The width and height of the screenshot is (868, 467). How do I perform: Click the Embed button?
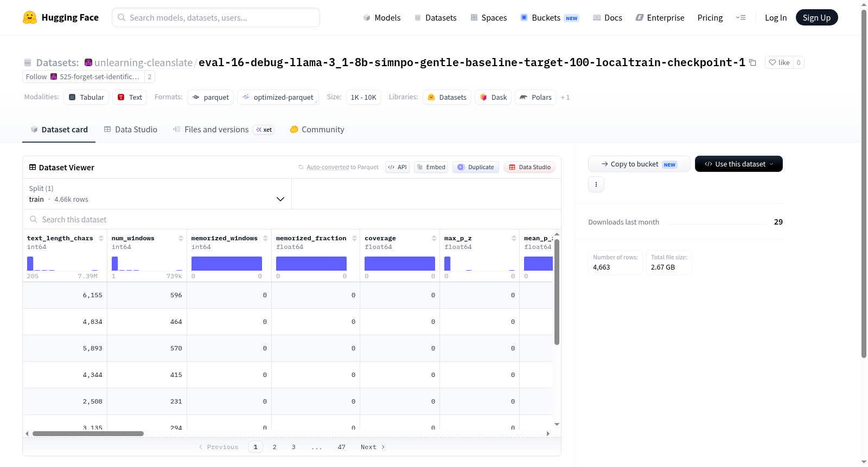pyautogui.click(x=431, y=167)
